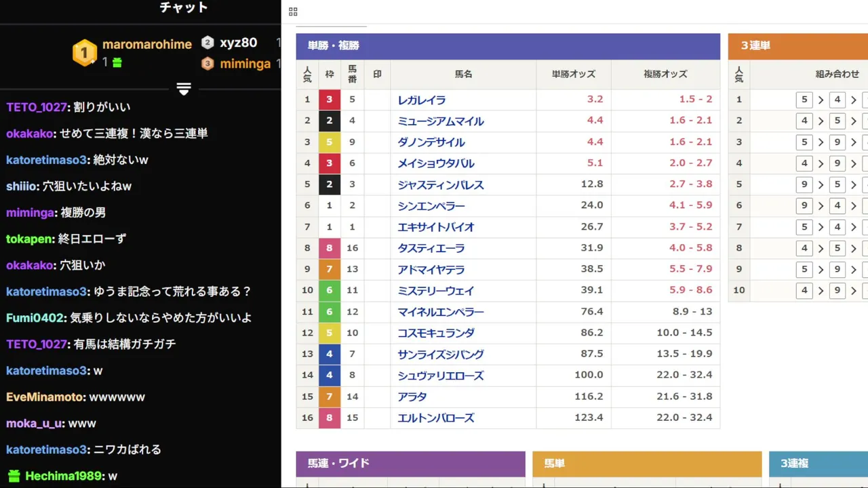Click the 3連単 panel header

point(798,46)
